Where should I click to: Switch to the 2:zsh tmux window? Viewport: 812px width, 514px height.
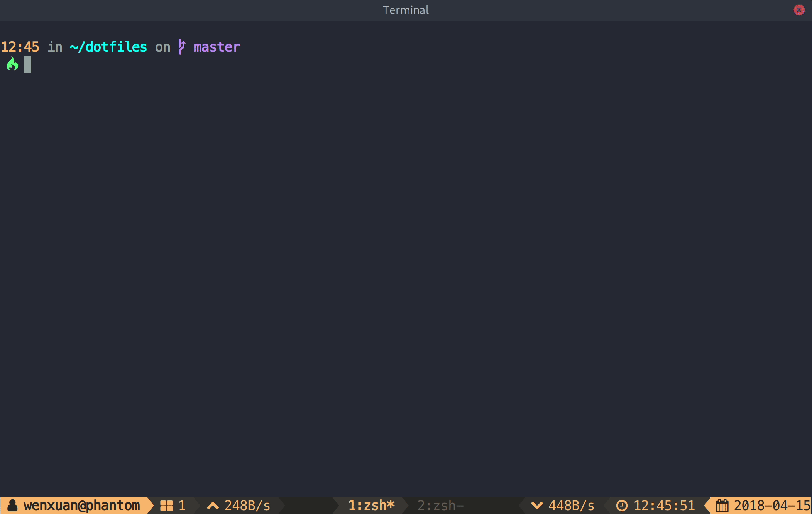coord(439,505)
